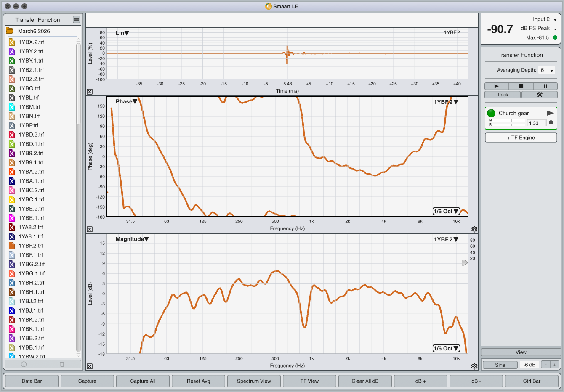Close the Phase plot pane
Screen dimensions: 564x392
(90, 229)
